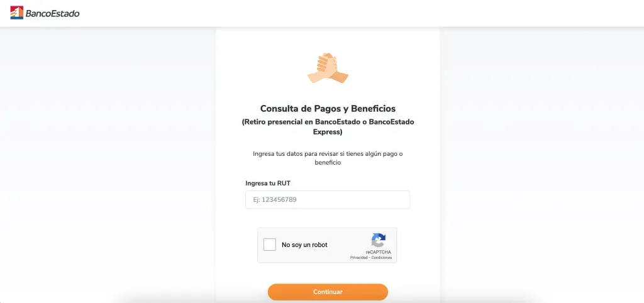Viewport: 644px width, 303px height.
Task: Click the "Consulta de Pagos y Beneficios" heading
Action: pyautogui.click(x=328, y=108)
